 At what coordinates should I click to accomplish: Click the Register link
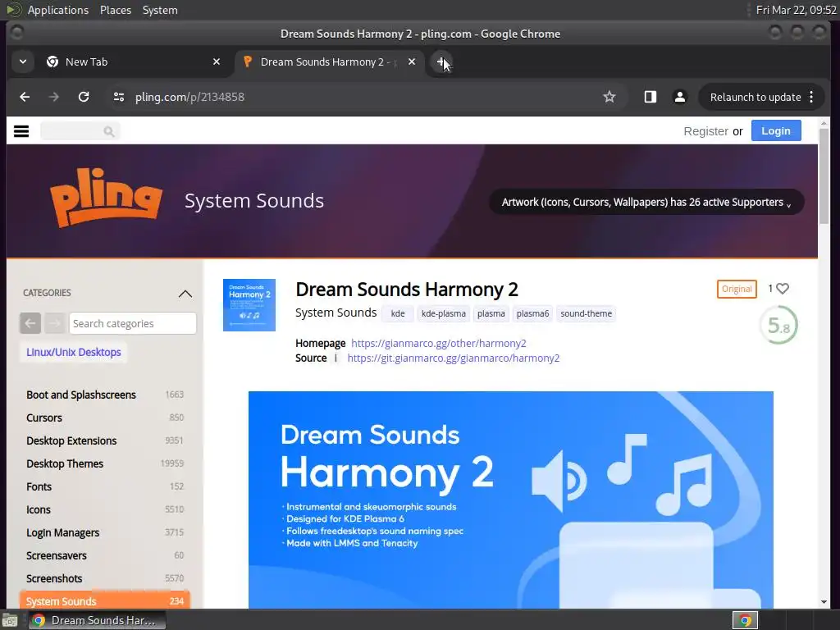(x=705, y=131)
